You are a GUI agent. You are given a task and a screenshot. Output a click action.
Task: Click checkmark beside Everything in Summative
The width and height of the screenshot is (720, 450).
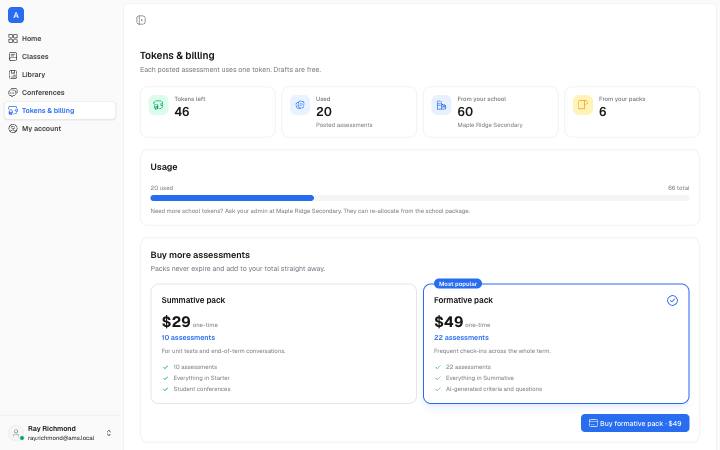[x=438, y=378]
